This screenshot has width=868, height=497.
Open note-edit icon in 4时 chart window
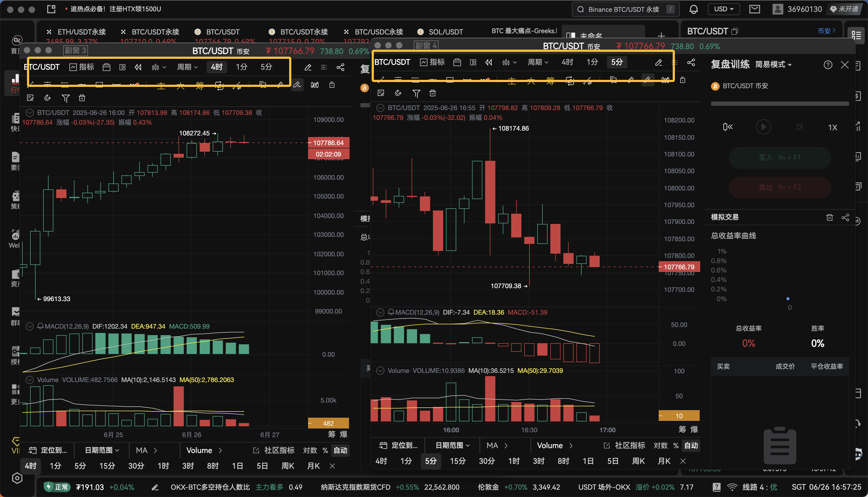point(30,98)
